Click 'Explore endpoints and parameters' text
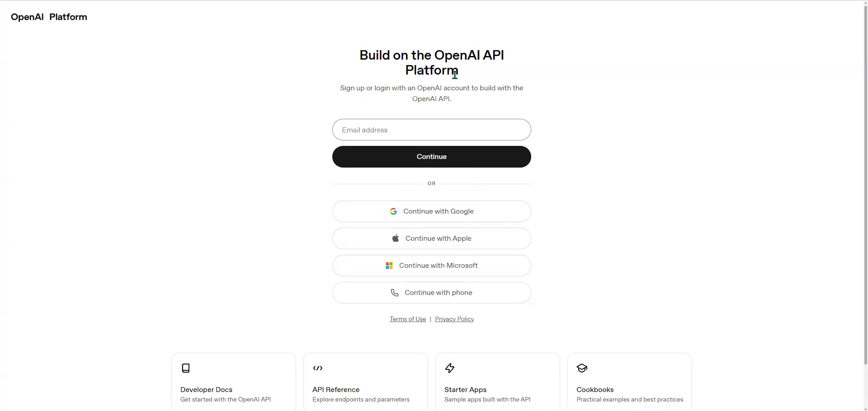 pyautogui.click(x=361, y=399)
